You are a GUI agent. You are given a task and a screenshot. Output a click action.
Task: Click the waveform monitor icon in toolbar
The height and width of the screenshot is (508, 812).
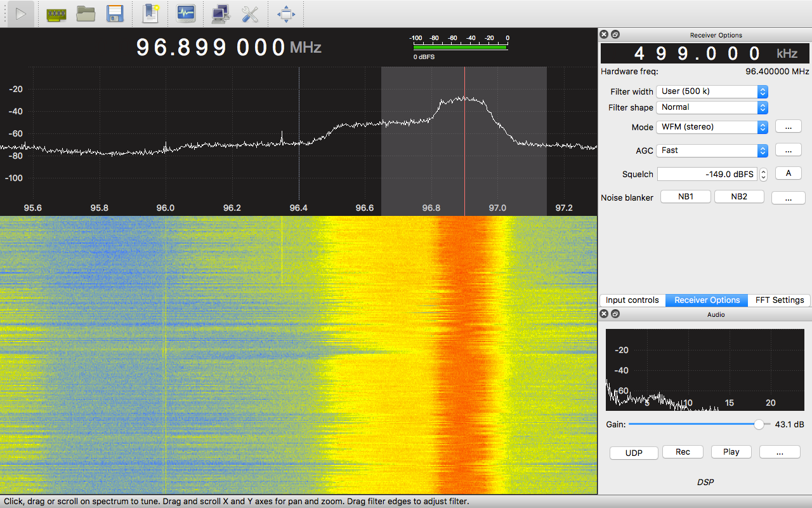pos(185,13)
